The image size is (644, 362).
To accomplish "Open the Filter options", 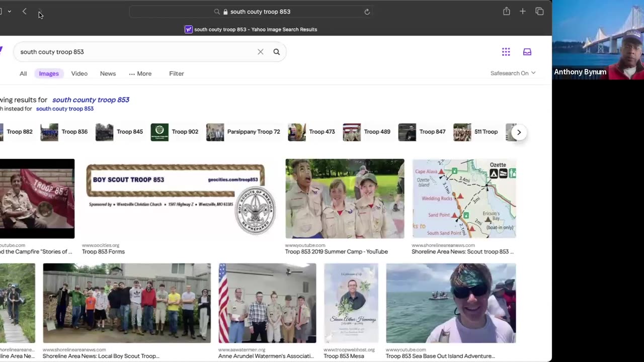I will coord(177,74).
